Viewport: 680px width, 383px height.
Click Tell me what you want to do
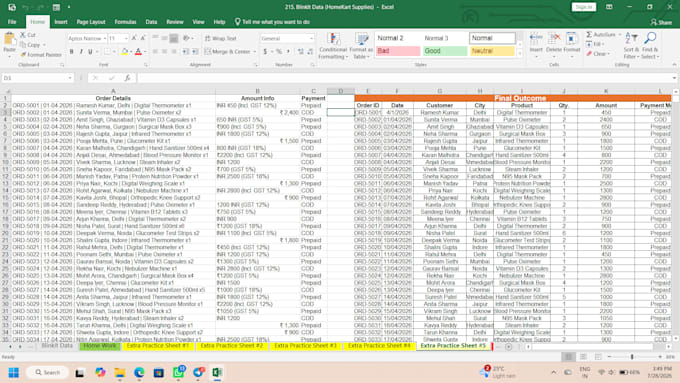(x=272, y=22)
